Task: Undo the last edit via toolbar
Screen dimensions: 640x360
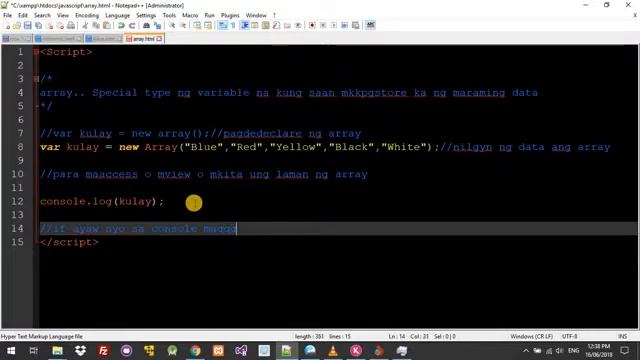Action: pyautogui.click(x=121, y=25)
